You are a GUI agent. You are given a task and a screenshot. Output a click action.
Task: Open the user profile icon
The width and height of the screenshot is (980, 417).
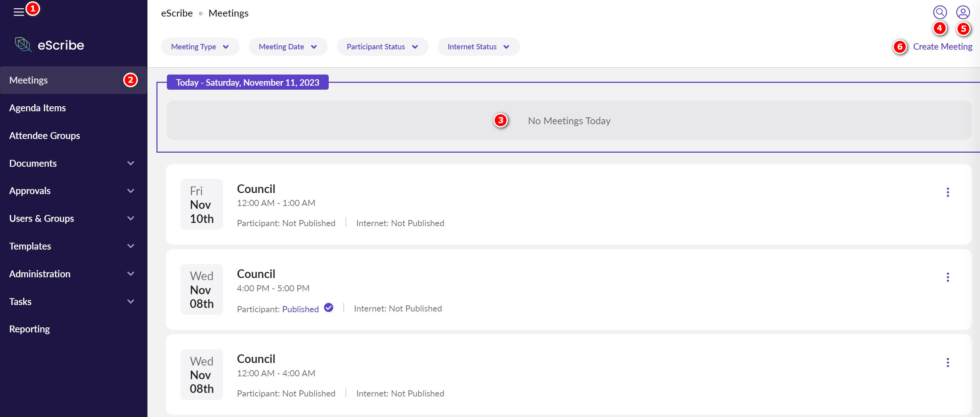coord(963,13)
